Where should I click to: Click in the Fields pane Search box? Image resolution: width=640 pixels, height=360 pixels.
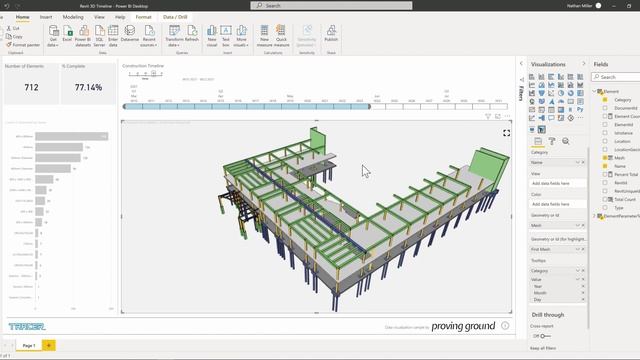[x=616, y=77]
